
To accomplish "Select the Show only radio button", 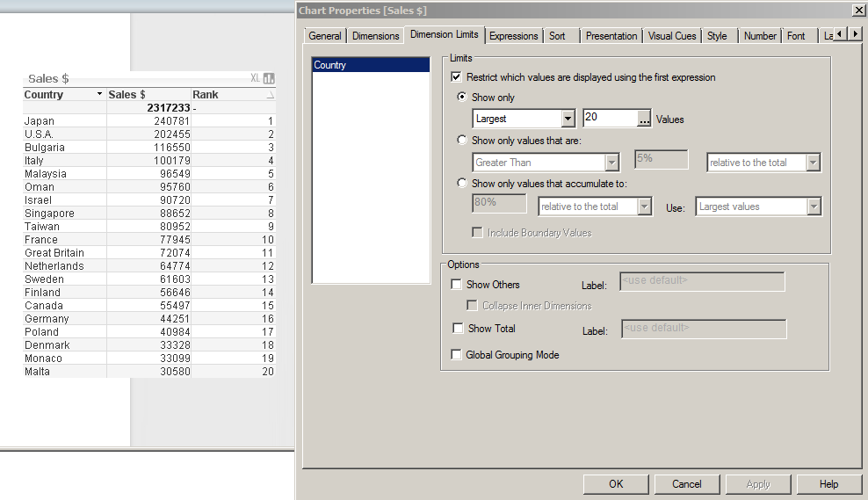I will click(x=462, y=97).
